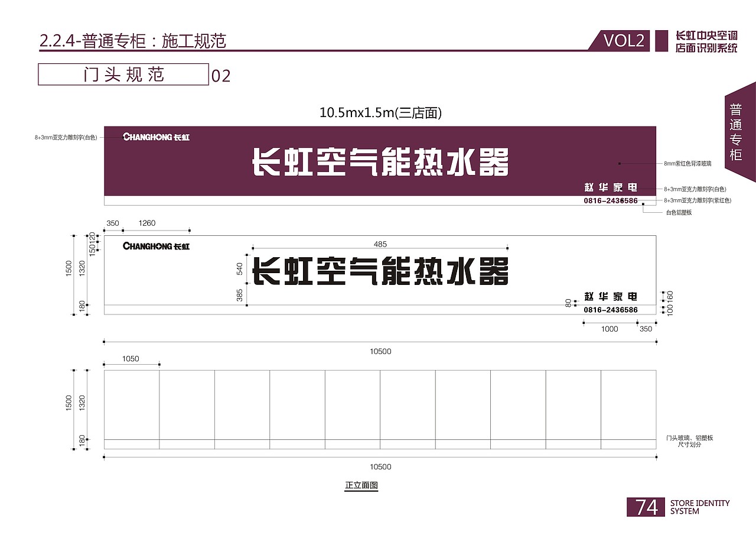Click the callout "白色铝塑板"
756x535 pixels.
pyautogui.click(x=679, y=212)
